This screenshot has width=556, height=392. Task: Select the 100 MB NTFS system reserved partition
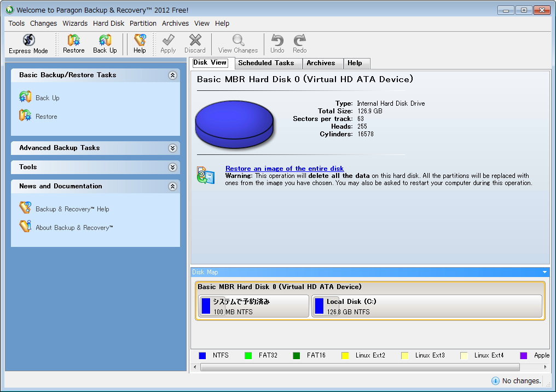click(253, 306)
